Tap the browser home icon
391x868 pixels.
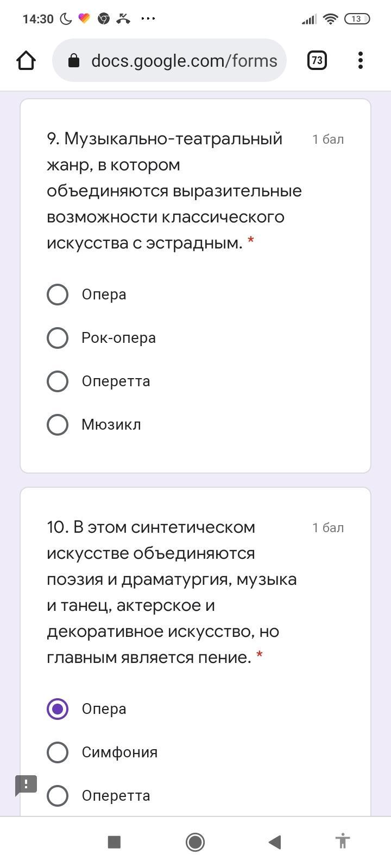(26, 60)
